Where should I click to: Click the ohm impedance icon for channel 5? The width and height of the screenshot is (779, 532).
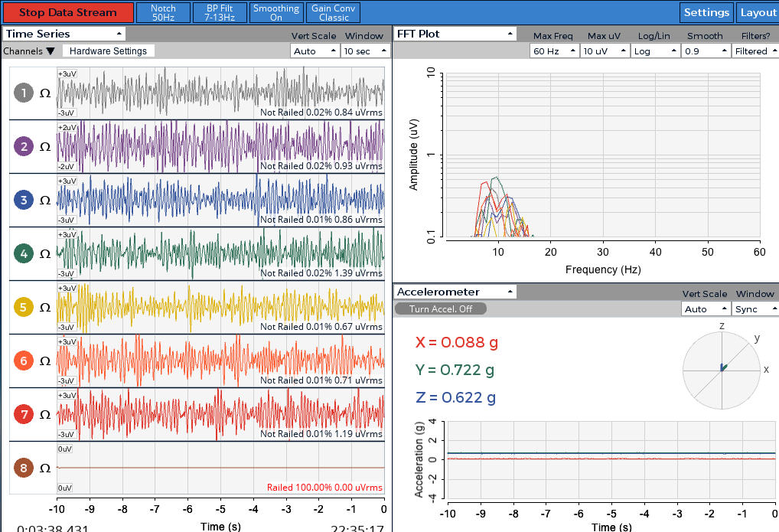[45, 307]
